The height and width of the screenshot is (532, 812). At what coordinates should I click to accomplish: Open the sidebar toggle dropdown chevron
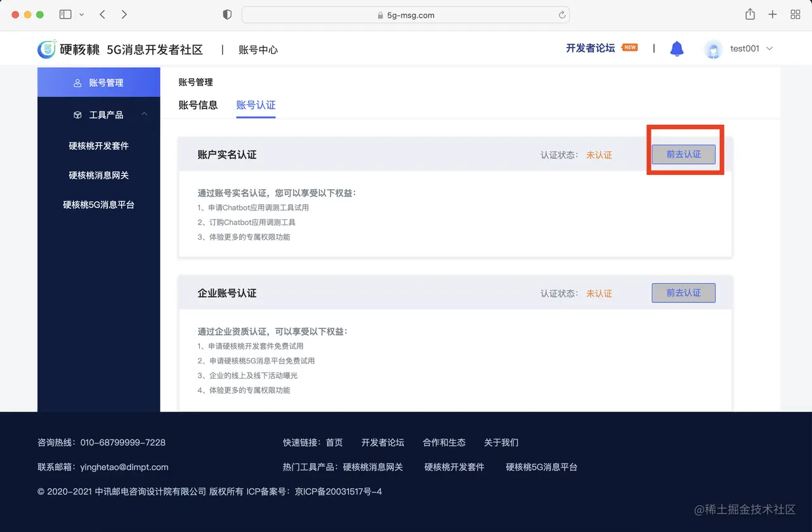[82, 15]
